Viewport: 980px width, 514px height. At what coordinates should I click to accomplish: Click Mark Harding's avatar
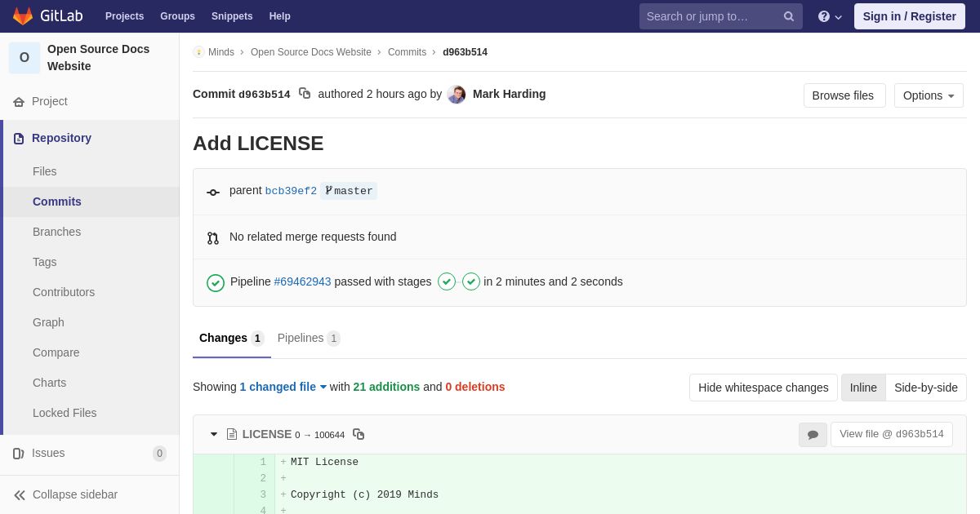coord(457,95)
